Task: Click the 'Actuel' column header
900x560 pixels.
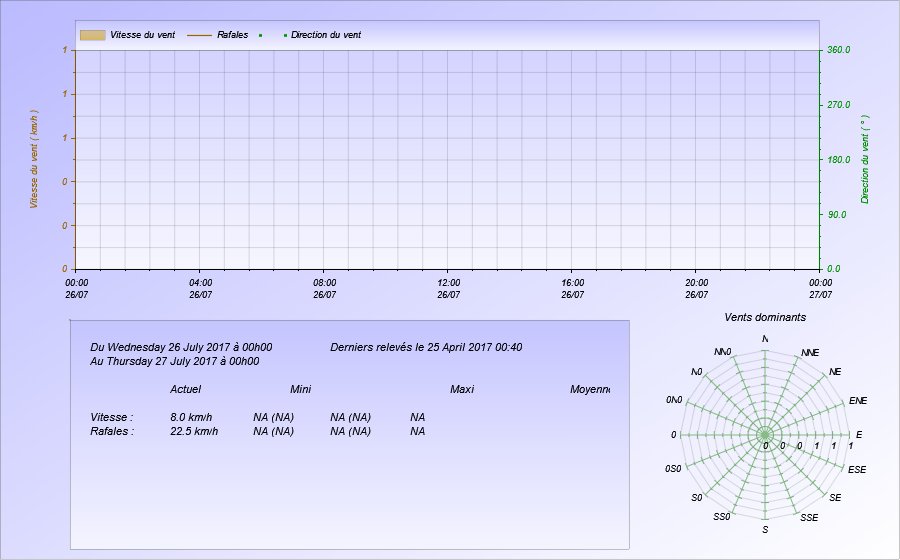Action: click(185, 390)
